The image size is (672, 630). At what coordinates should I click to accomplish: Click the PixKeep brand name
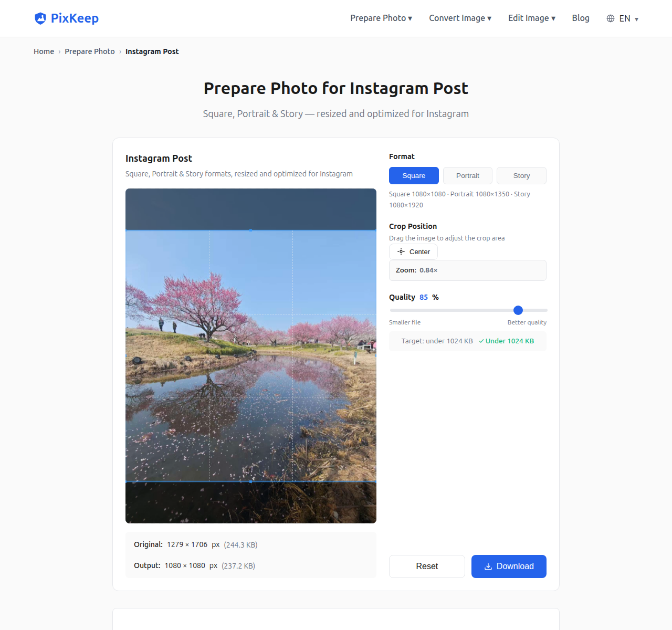pyautogui.click(x=75, y=18)
